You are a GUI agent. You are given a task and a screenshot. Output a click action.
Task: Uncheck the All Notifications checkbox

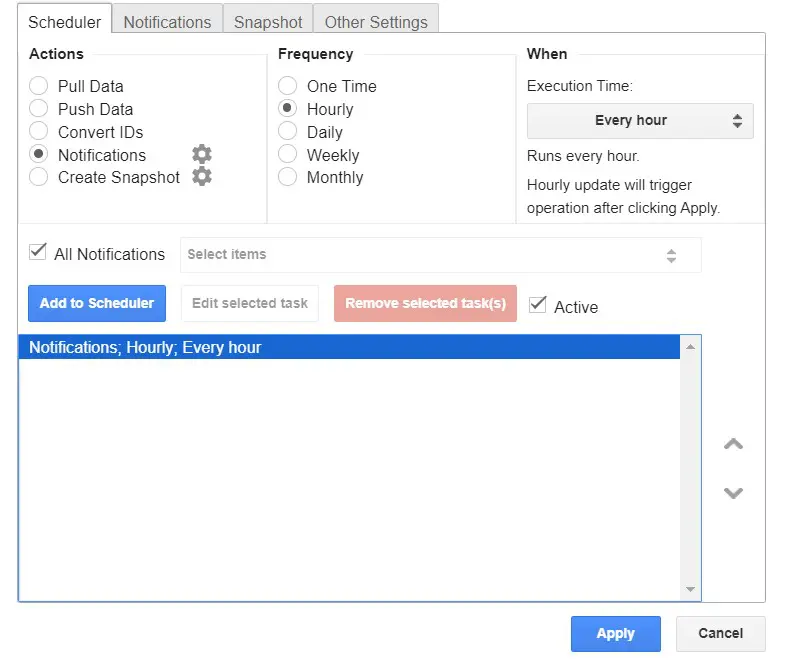point(38,253)
